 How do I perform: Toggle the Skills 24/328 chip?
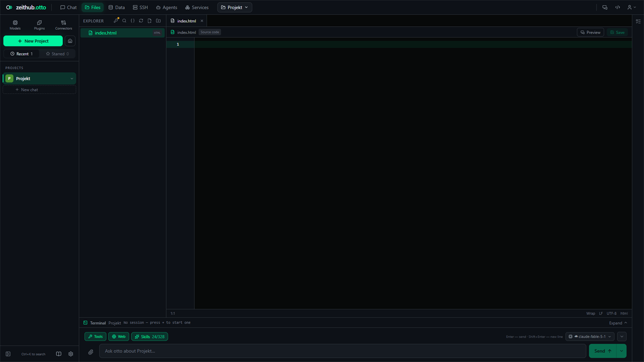[x=150, y=337]
